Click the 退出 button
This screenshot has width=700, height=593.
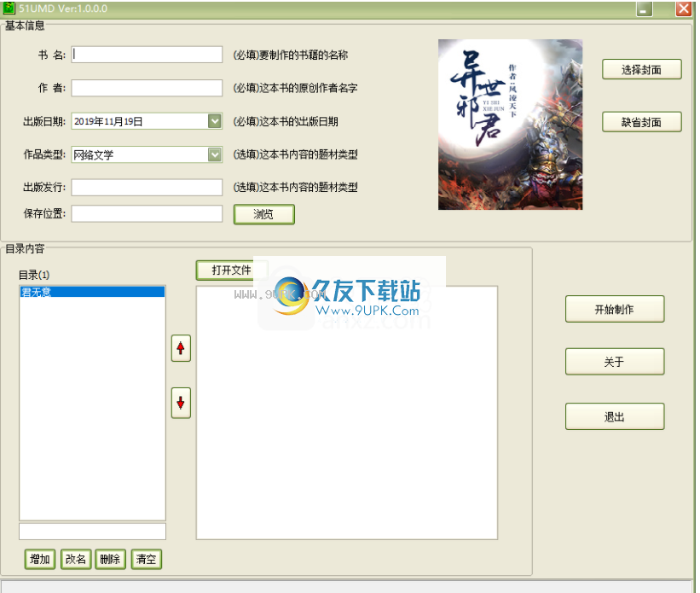coord(615,417)
